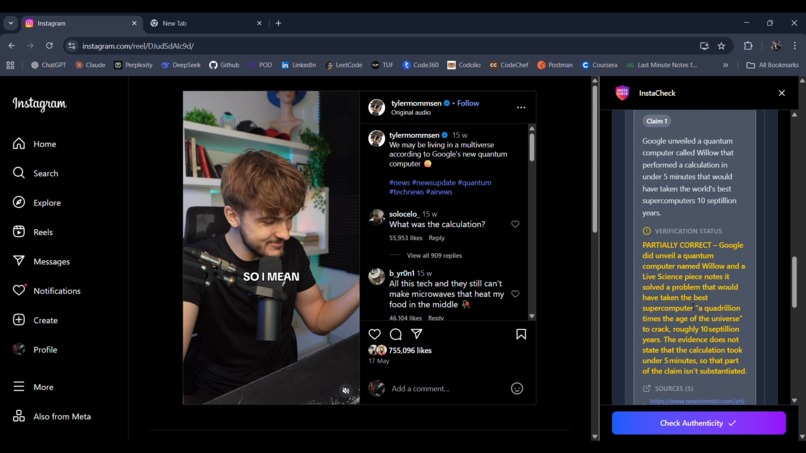This screenshot has width=806, height=453.
Task: Click the Instagram page scrollbar
Action: click(595, 159)
